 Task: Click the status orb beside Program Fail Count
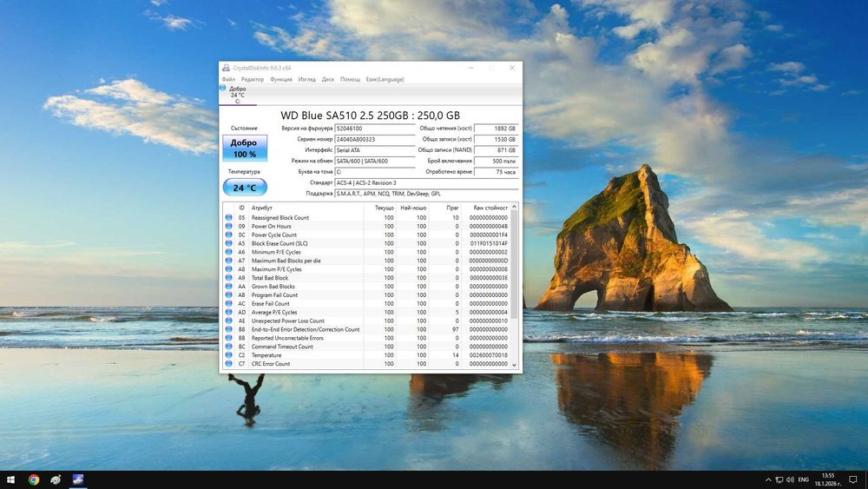[x=228, y=294]
